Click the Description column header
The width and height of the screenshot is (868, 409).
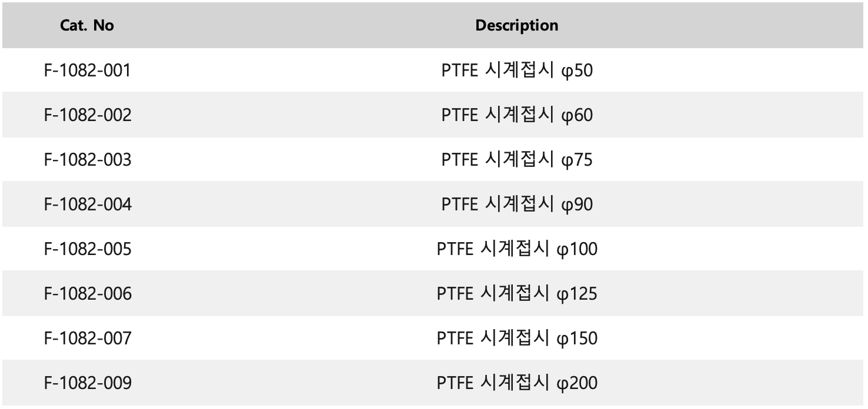[517, 25]
